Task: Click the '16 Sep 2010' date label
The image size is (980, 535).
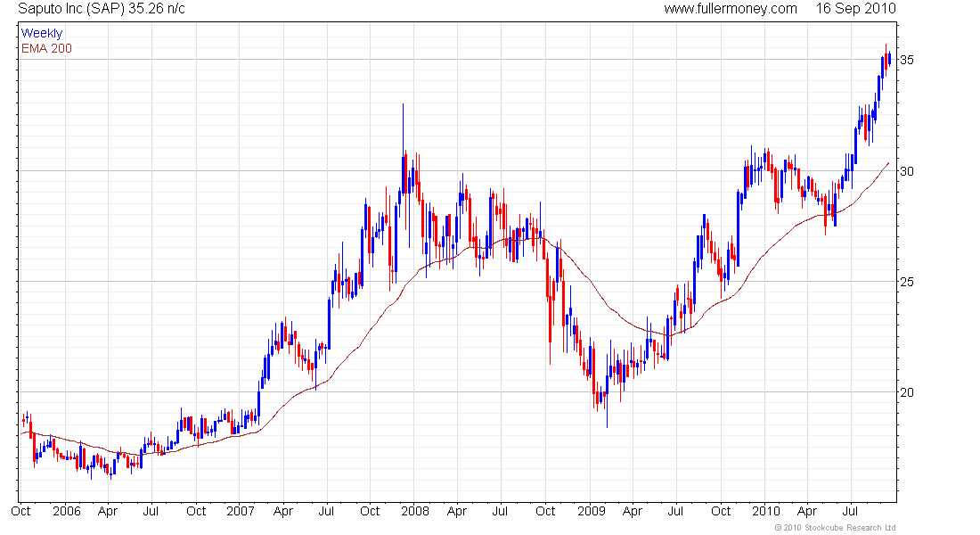Action: click(855, 9)
